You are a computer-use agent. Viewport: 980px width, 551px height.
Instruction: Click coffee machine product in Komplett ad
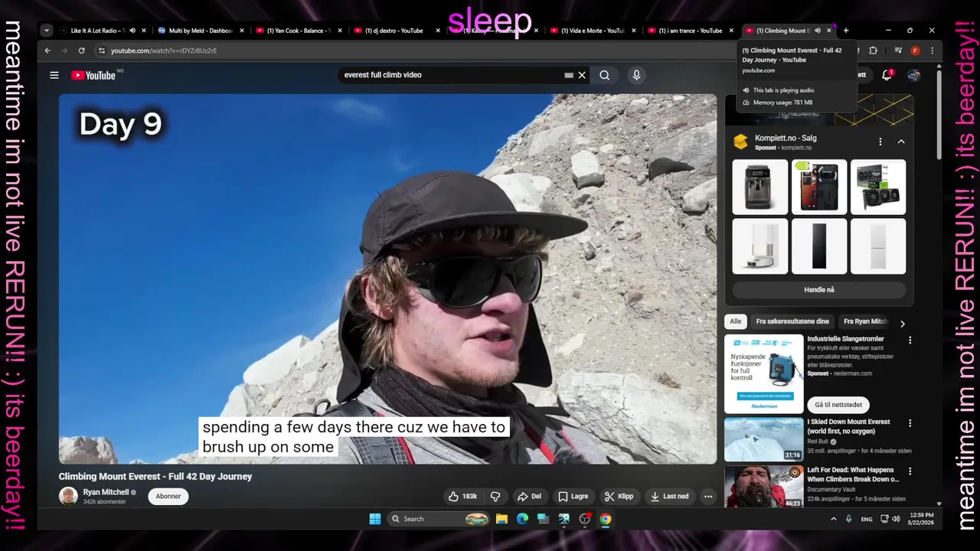click(760, 187)
